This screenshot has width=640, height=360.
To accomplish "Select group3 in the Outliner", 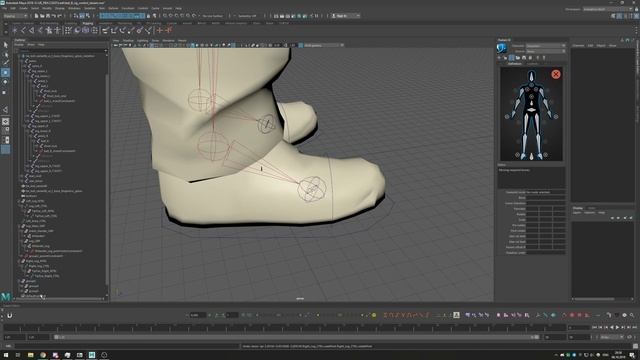I will 33,291.
